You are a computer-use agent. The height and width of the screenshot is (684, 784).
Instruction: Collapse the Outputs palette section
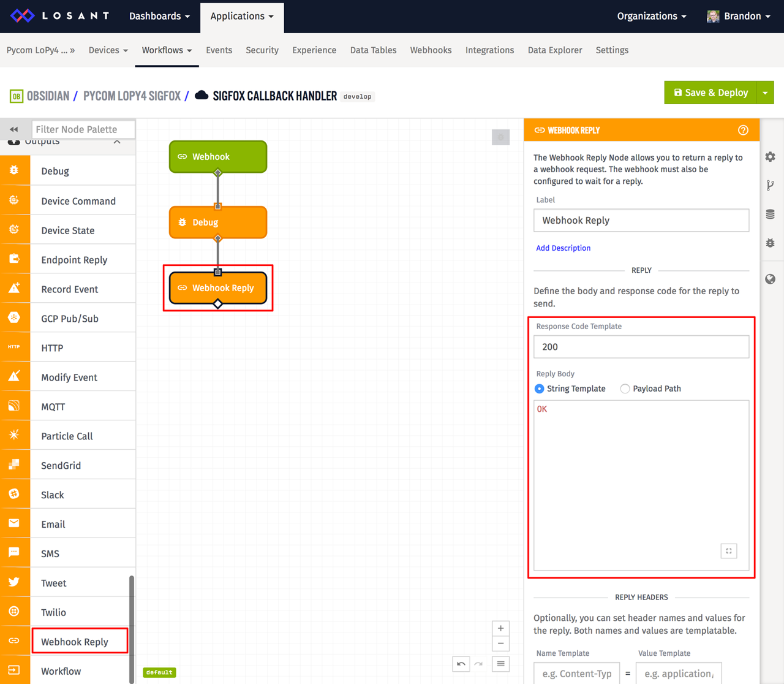point(117,142)
